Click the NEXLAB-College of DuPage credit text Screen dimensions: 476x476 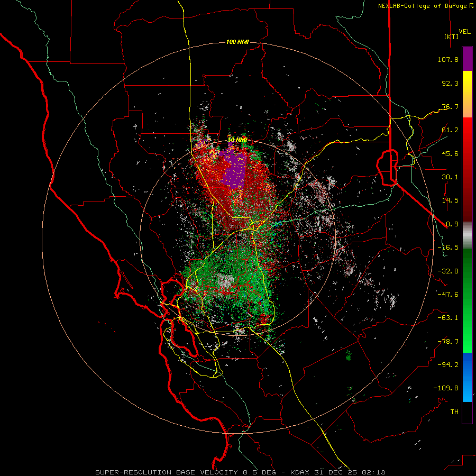click(x=426, y=6)
